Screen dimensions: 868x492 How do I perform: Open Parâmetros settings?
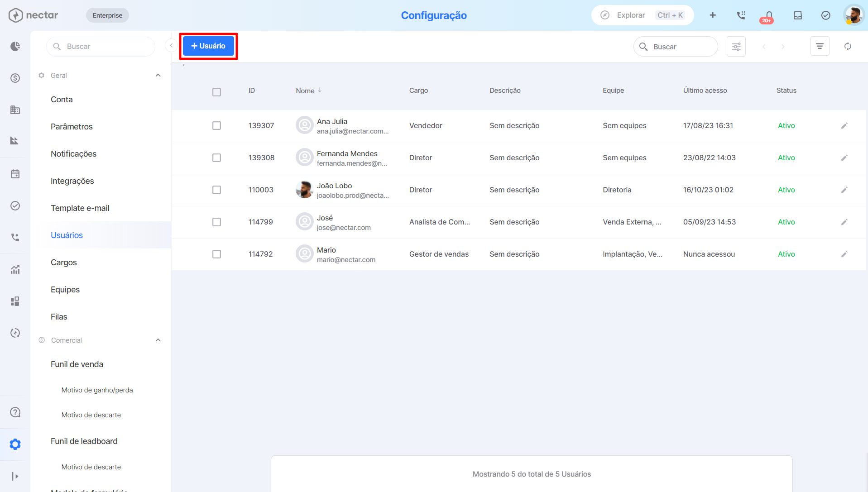(72, 127)
